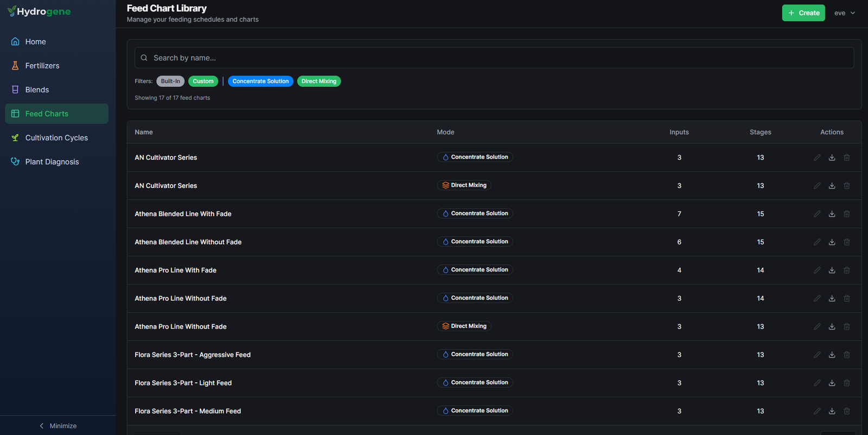Download Athena Pro Line Without Fade Direct Mixing
Image resolution: width=868 pixels, height=435 pixels.
[832, 327]
